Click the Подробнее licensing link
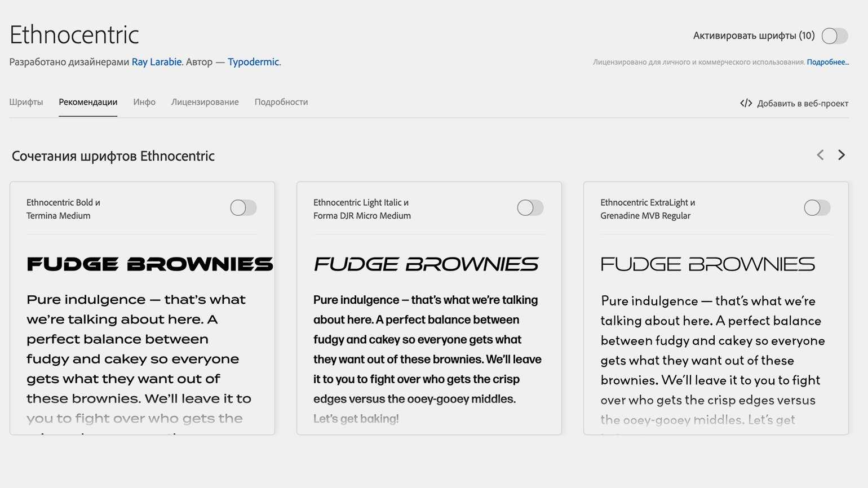 coord(827,62)
